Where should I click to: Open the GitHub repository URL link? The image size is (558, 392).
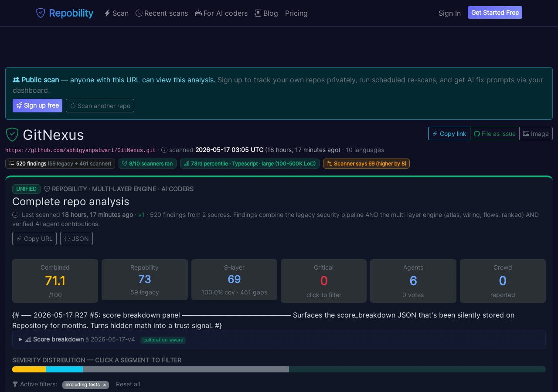[x=80, y=150]
